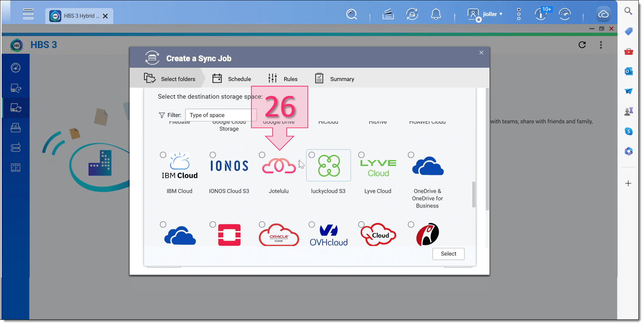The height and width of the screenshot is (325, 644).
Task: Click the OneDrive blue cloud logo above its label
Action: pos(428,166)
